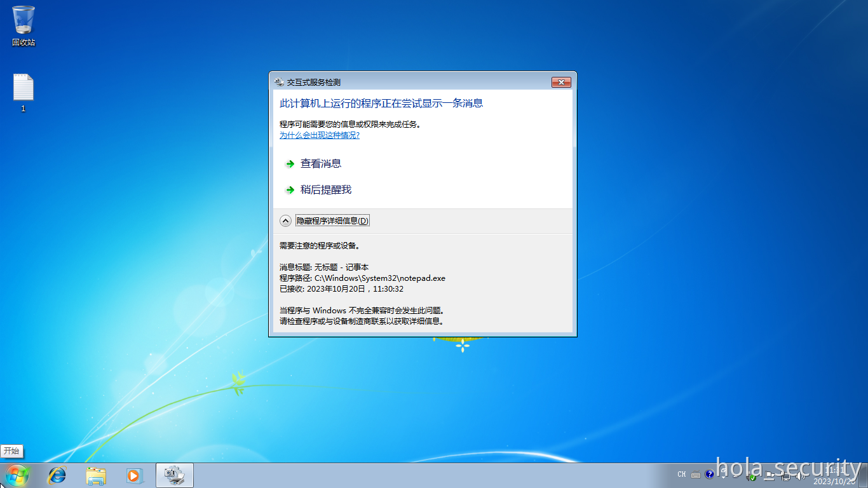Image resolution: width=868 pixels, height=488 pixels.
Task: Click the dialog's title bar services icon
Action: point(278,82)
